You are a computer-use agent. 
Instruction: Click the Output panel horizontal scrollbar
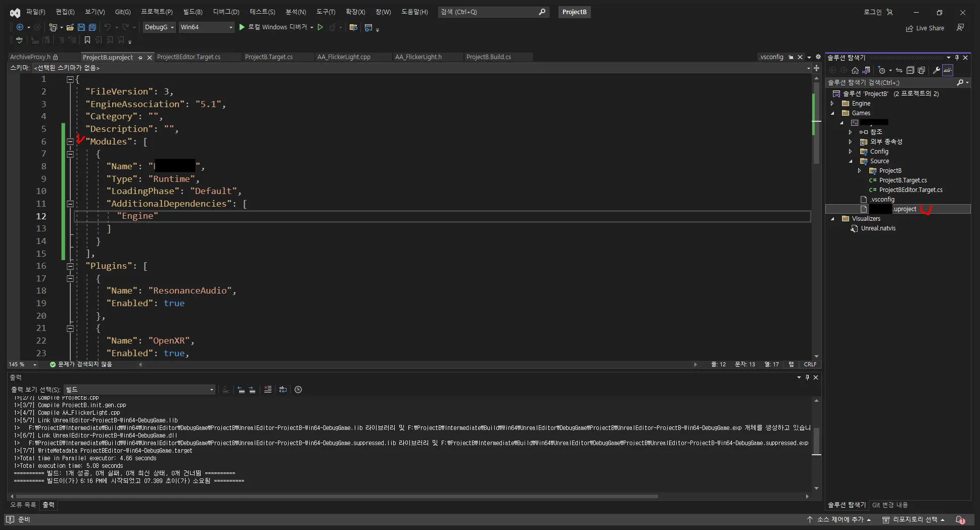(x=337, y=497)
